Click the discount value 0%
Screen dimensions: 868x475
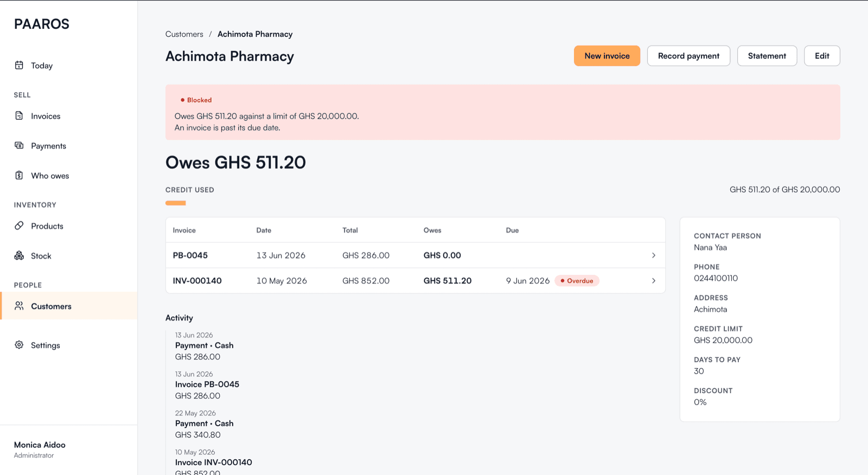pos(700,402)
